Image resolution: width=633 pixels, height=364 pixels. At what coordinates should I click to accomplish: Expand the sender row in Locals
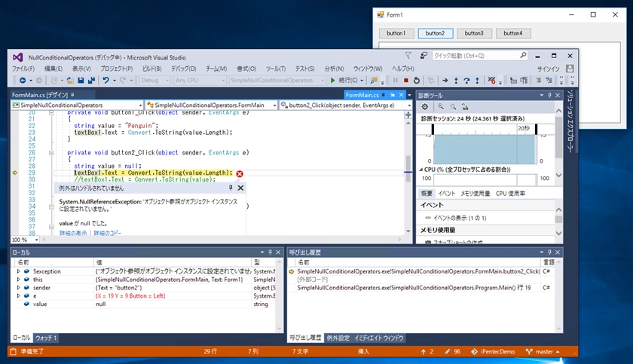coord(18,288)
